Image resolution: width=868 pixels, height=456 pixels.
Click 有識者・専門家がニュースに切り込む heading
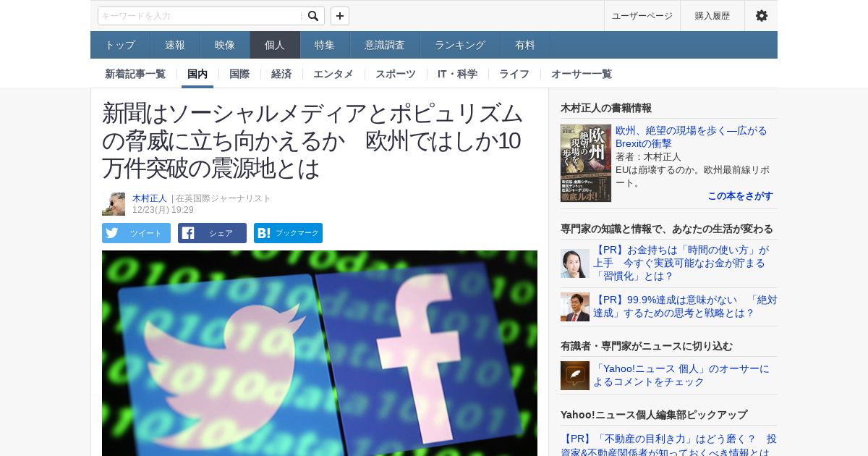tap(647, 346)
